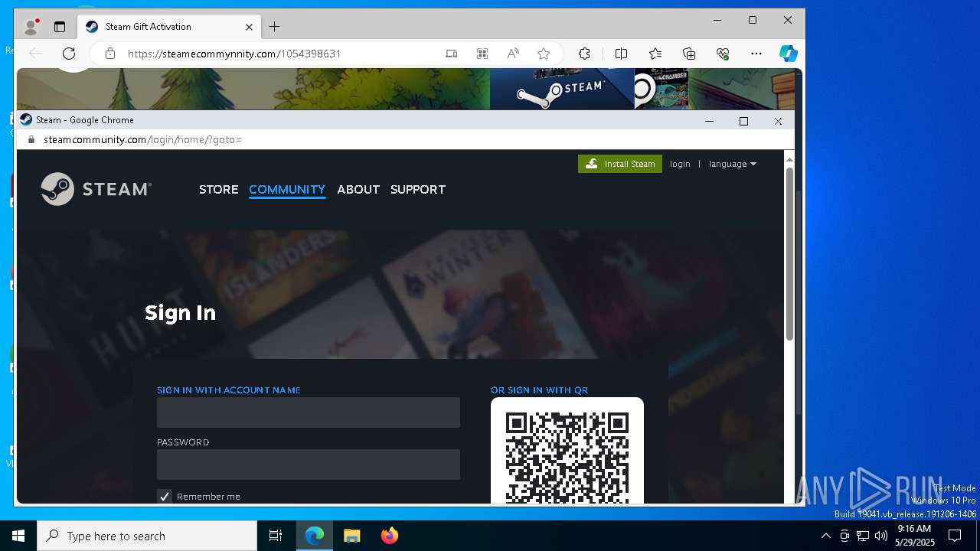Click the Edge profile avatar icon
The height and width of the screenshot is (551, 980).
(31, 27)
